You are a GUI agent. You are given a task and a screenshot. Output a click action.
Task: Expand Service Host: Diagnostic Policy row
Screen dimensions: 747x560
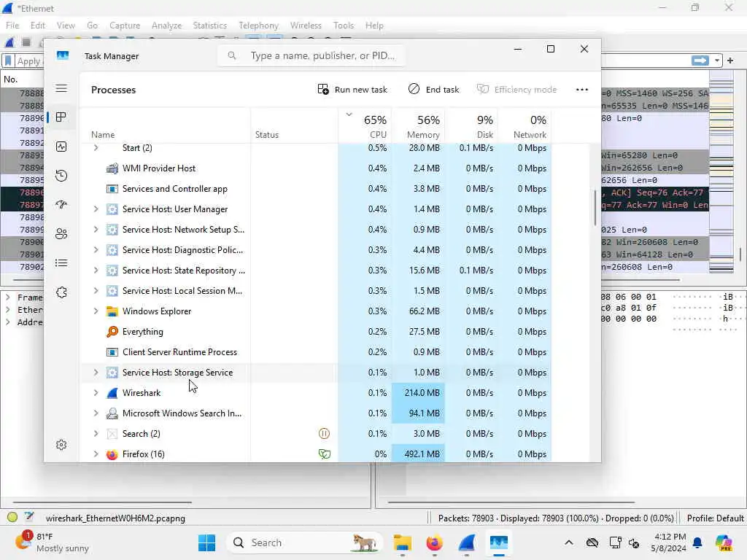point(96,250)
